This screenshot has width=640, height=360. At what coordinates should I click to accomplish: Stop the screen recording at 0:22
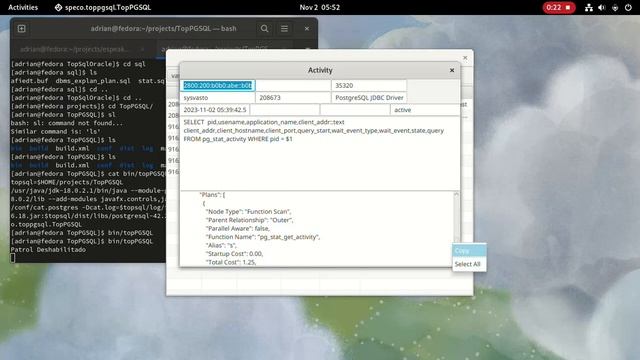coord(559,7)
